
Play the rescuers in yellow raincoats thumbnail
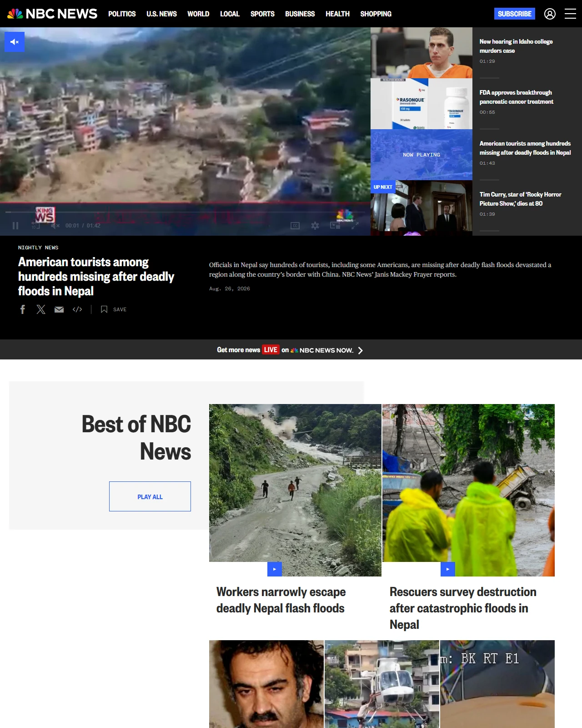(468, 490)
